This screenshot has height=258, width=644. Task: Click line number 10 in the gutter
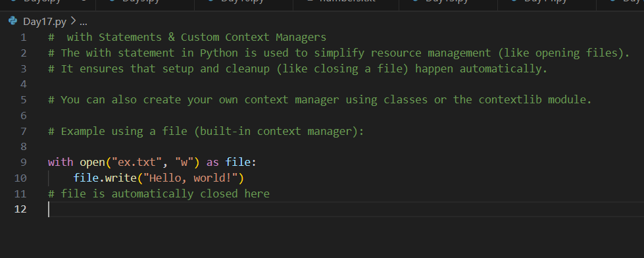click(x=20, y=178)
